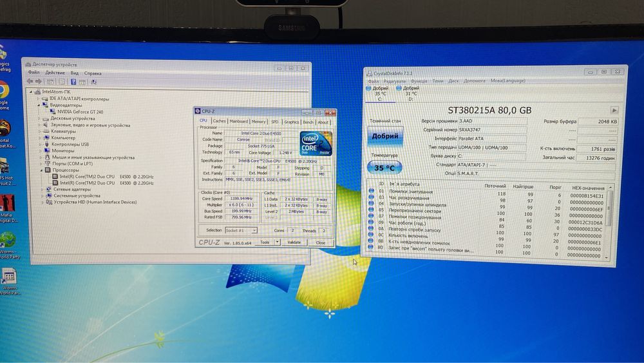The width and height of the screenshot is (644, 363).
Task: Click the Close button in CPU-Z
Action: pyautogui.click(x=320, y=242)
